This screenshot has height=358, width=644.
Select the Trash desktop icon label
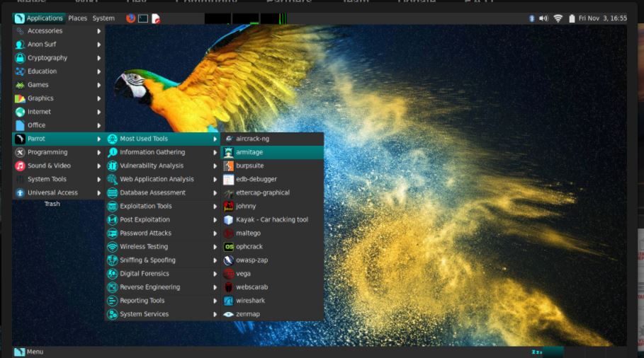coord(52,204)
